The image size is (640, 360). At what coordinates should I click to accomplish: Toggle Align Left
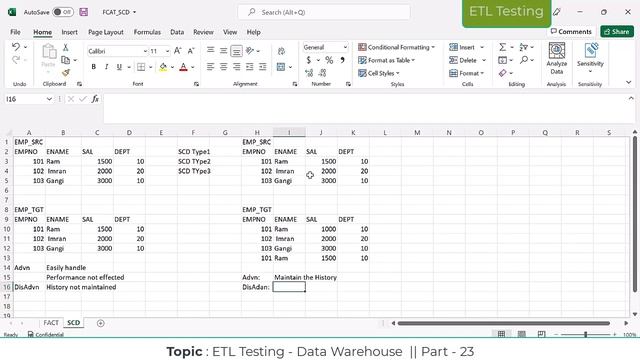tap(211, 67)
